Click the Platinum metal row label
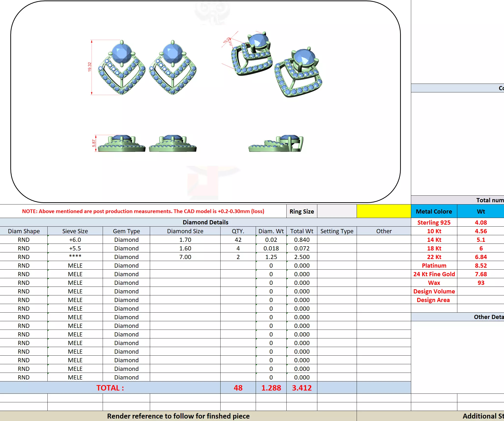504x421 pixels. (x=434, y=265)
